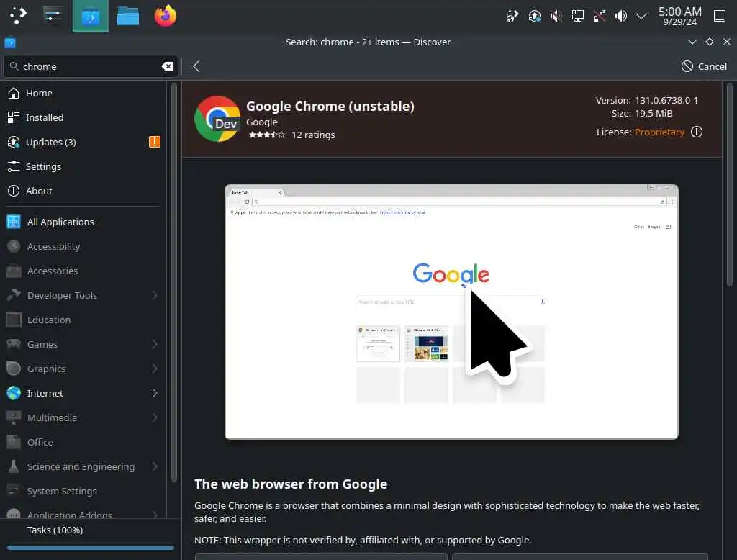
Task: Open the system updates tray icon
Action: tap(534, 17)
